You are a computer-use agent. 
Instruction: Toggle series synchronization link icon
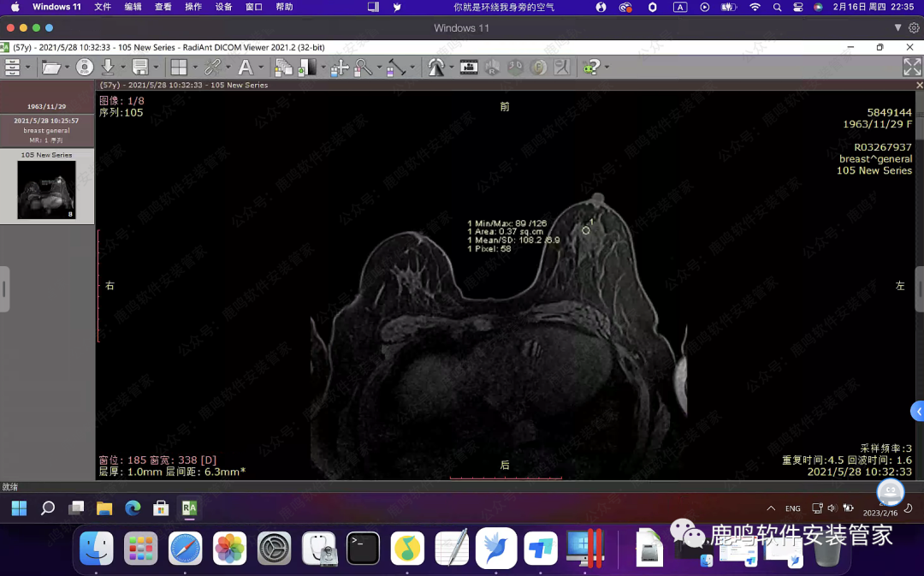(x=211, y=67)
